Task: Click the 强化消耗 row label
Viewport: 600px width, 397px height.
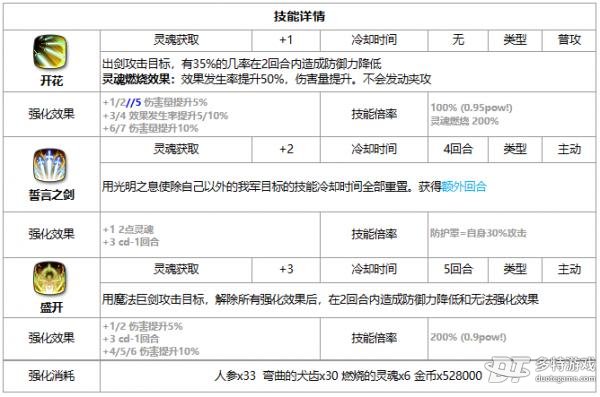Action: tap(51, 376)
